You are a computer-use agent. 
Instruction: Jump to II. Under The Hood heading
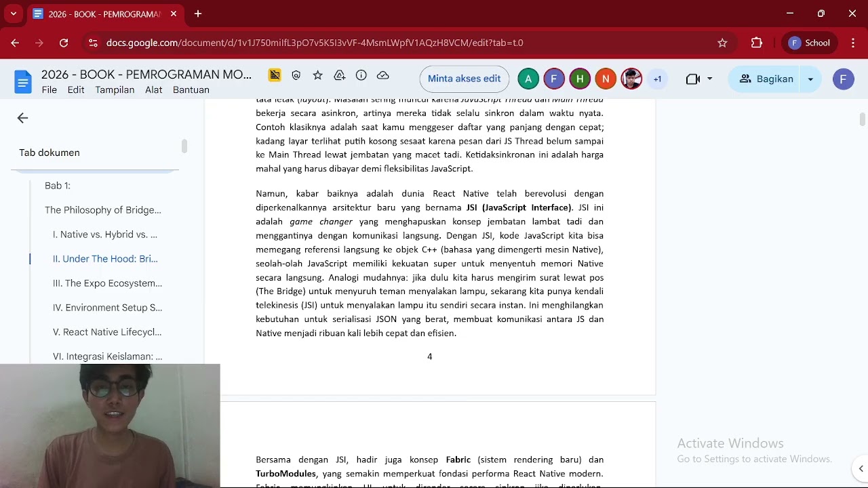105,259
